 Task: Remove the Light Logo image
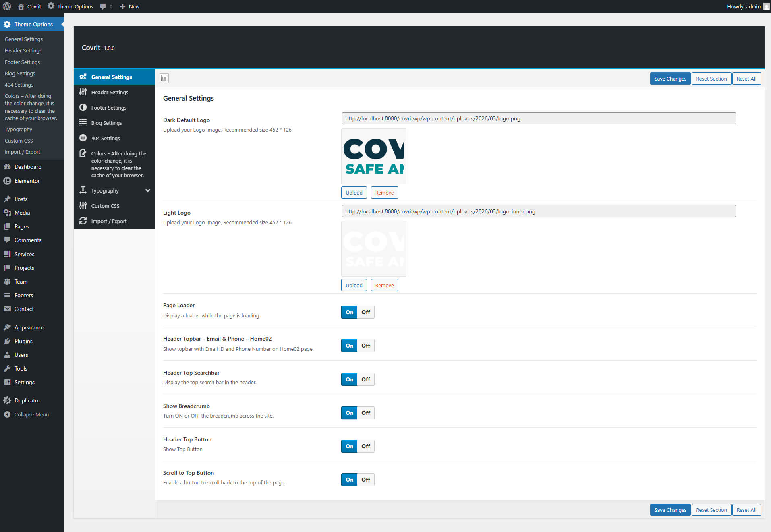(384, 285)
